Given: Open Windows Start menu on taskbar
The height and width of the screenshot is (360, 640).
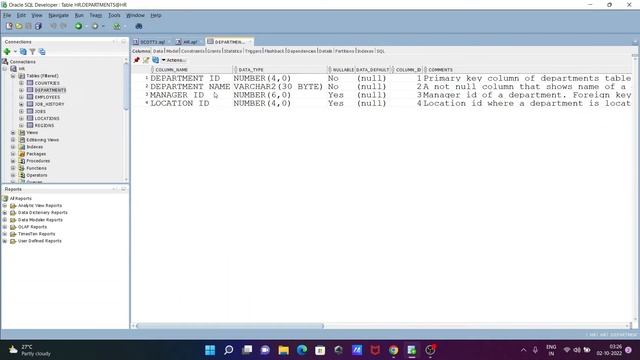Looking at the screenshot, I should [x=210, y=350].
